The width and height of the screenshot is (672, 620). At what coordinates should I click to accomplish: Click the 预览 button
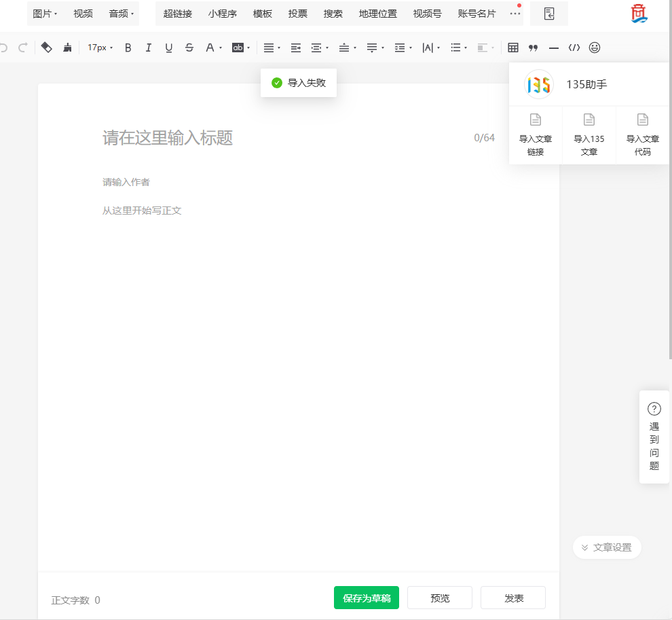point(440,598)
